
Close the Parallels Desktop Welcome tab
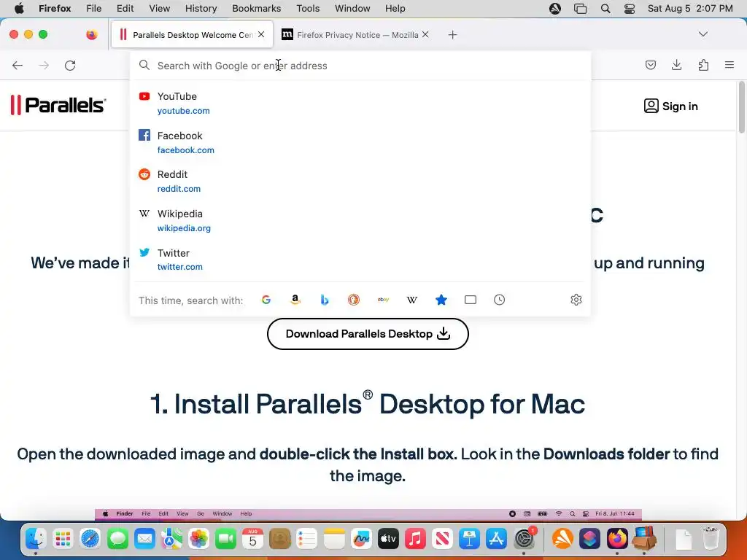[x=261, y=34]
